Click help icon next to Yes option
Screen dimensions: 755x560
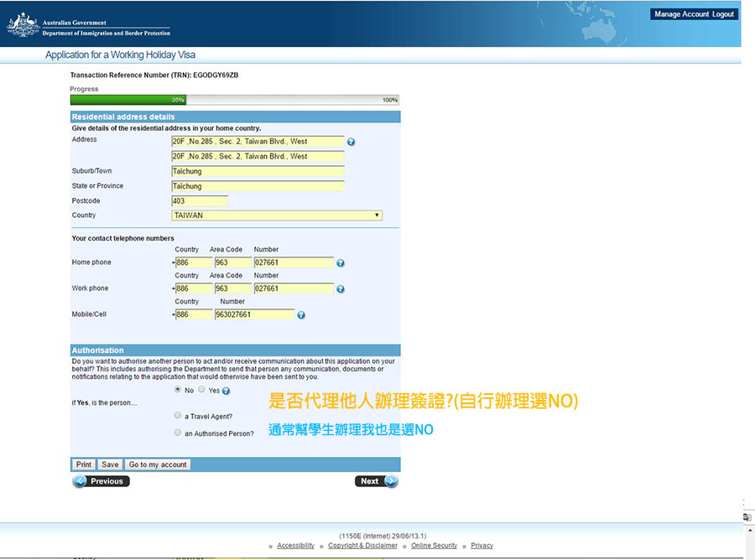[226, 391]
